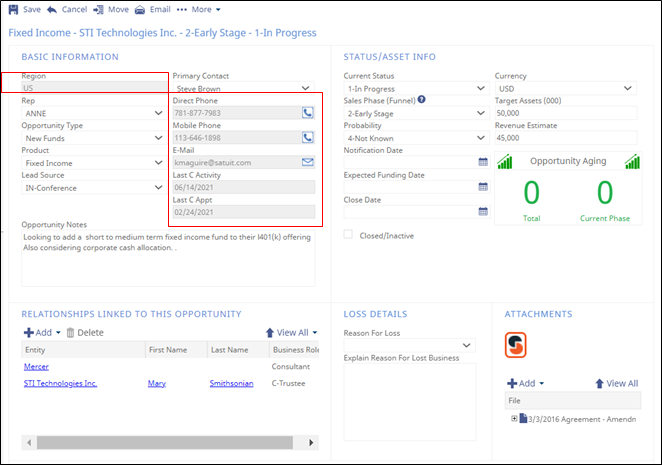Viewport: 662px width, 465px height.
Task: Click the Last Name column header
Action: coord(238,350)
